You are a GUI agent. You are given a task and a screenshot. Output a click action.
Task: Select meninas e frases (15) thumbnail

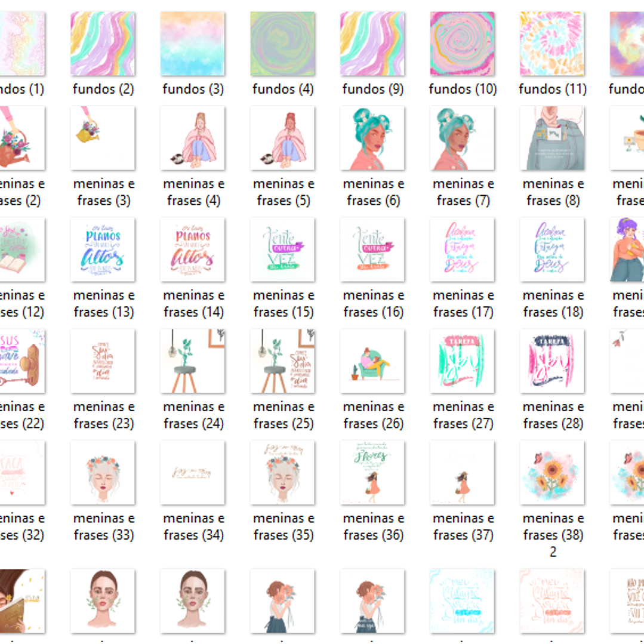[x=282, y=249]
